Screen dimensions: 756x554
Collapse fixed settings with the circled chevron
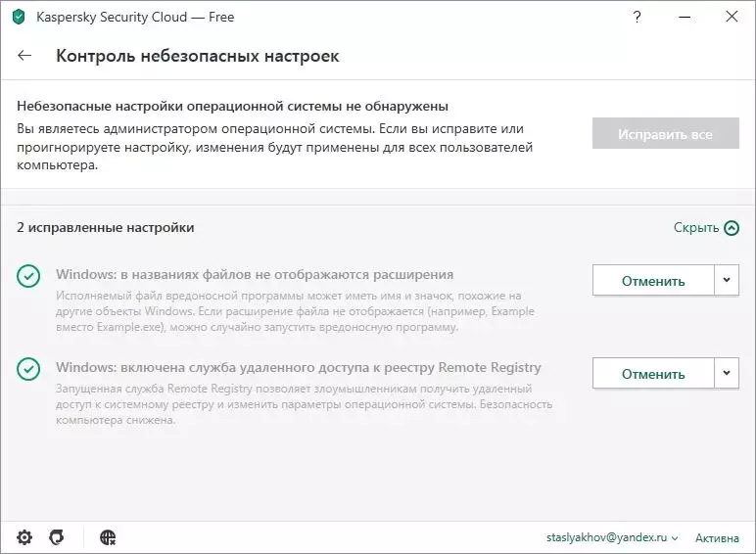(x=732, y=228)
